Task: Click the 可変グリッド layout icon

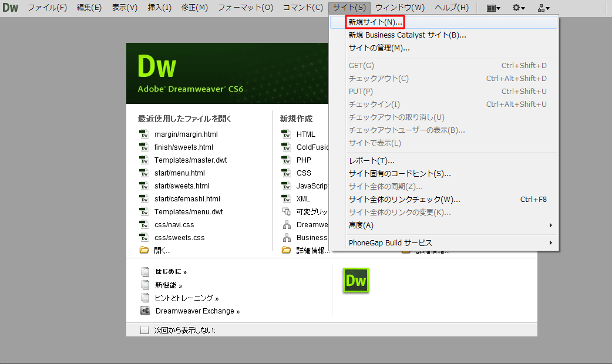Action: [287, 211]
